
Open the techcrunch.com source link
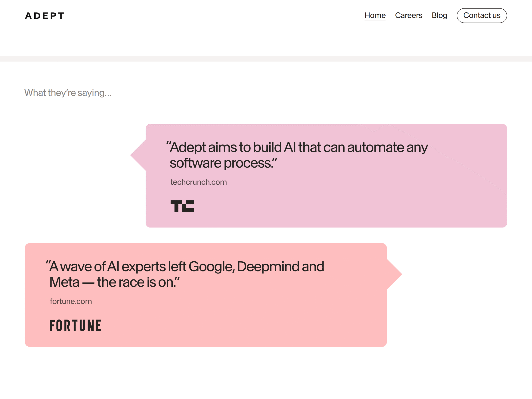(x=198, y=182)
